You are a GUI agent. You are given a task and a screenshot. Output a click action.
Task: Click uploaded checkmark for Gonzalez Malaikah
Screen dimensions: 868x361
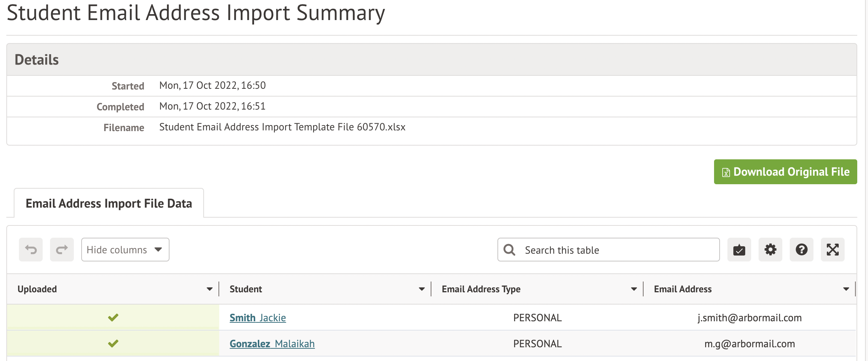[x=113, y=344]
